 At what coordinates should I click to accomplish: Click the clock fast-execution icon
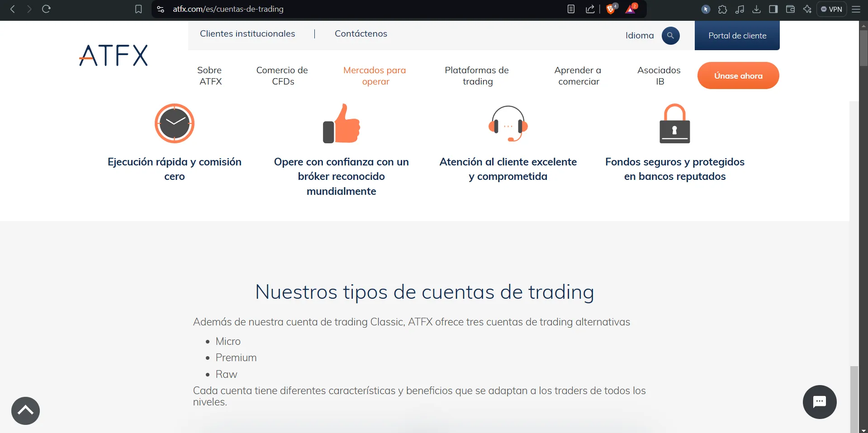pyautogui.click(x=175, y=123)
